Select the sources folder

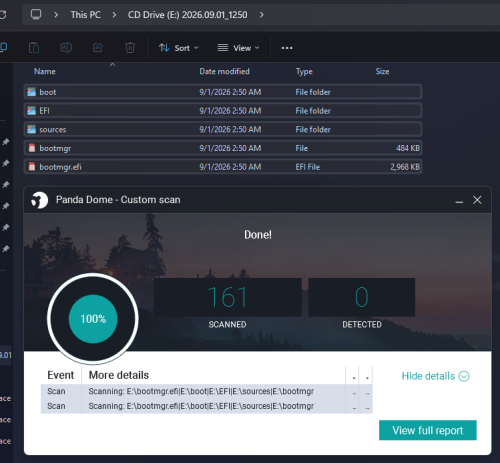click(223, 129)
